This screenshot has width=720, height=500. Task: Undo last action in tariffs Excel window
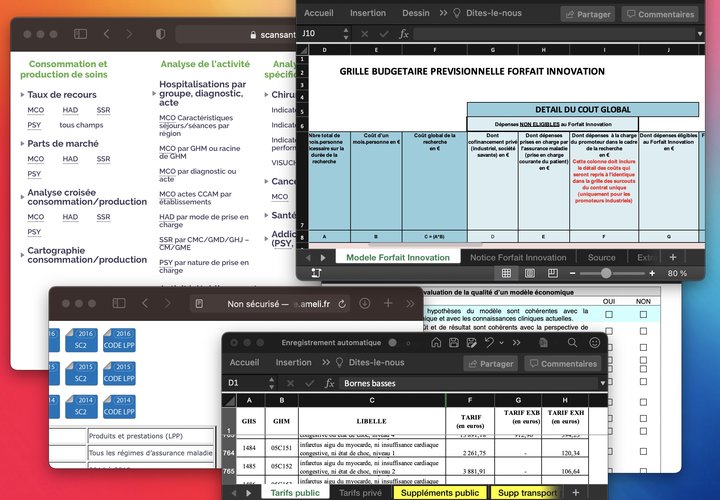(x=489, y=343)
